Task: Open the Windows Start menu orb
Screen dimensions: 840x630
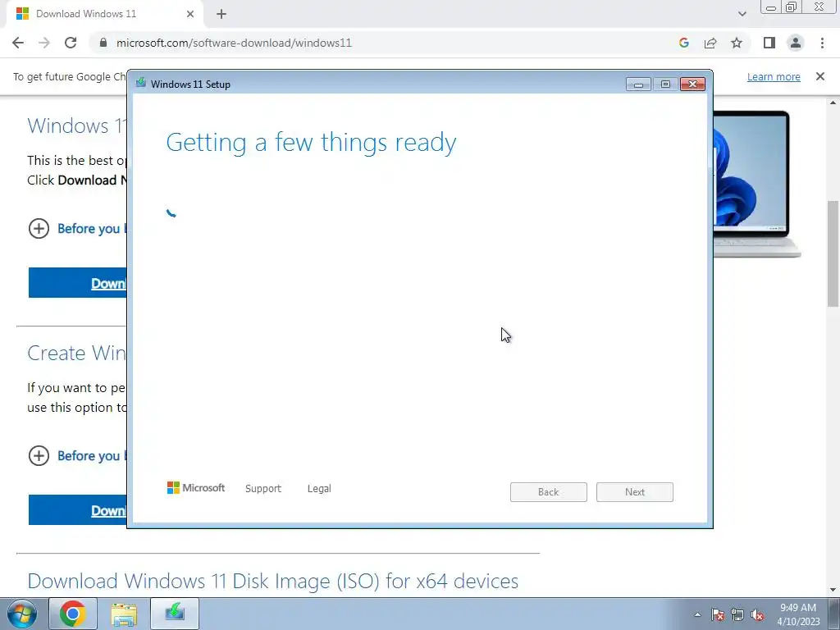Action: click(x=22, y=614)
